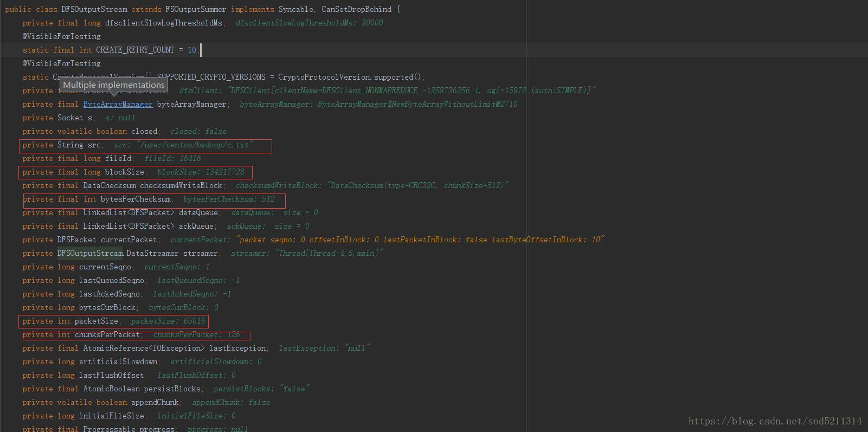The image size is (868, 432).
Task: Click the dataQueue field name
Action: pyautogui.click(x=198, y=212)
